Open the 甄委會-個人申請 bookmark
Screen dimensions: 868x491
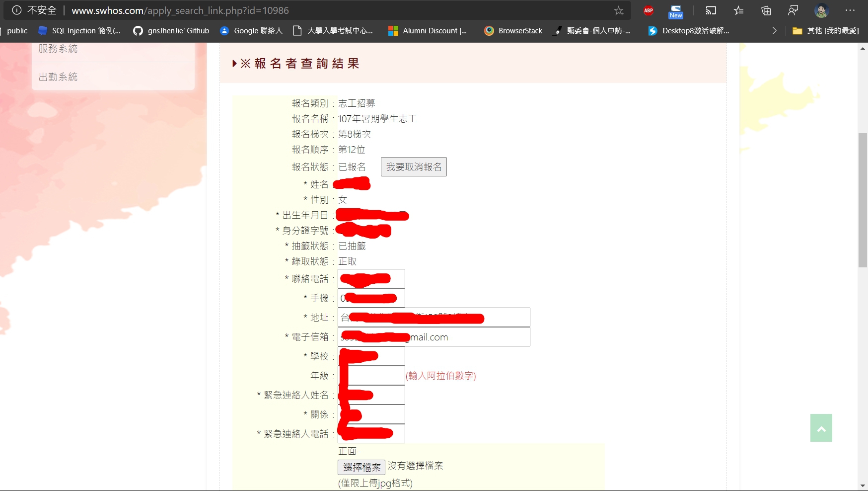pos(592,31)
